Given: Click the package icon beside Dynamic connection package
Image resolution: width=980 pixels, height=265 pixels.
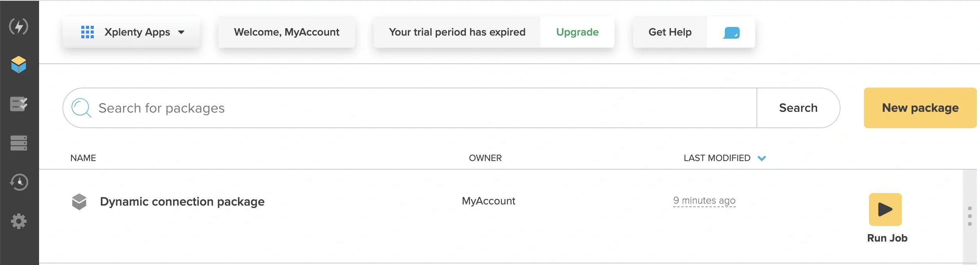Looking at the screenshot, I should tap(79, 202).
